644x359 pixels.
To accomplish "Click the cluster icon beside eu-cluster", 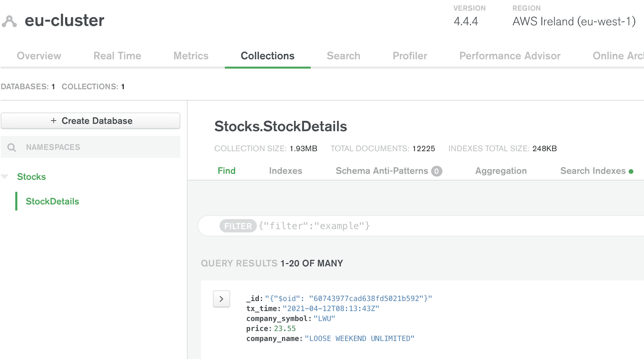I will point(9,21).
